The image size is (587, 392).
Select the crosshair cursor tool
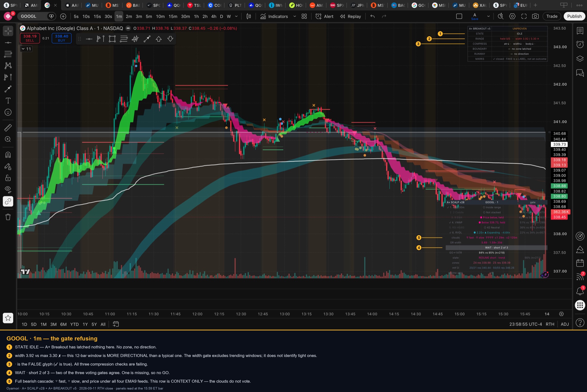tap(8, 31)
